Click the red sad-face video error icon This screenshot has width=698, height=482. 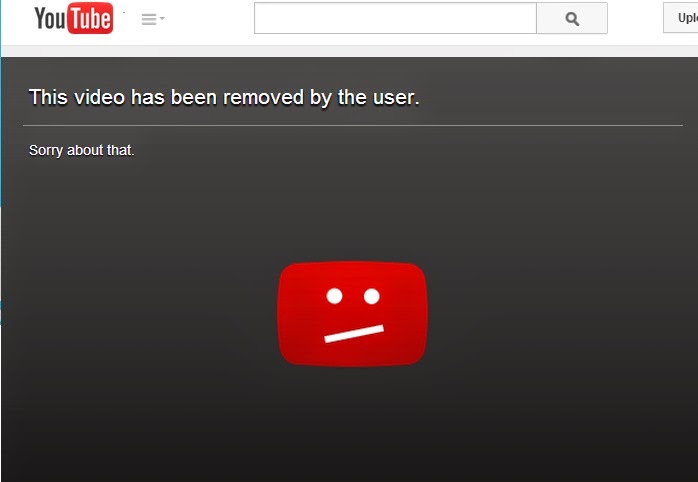pos(353,314)
